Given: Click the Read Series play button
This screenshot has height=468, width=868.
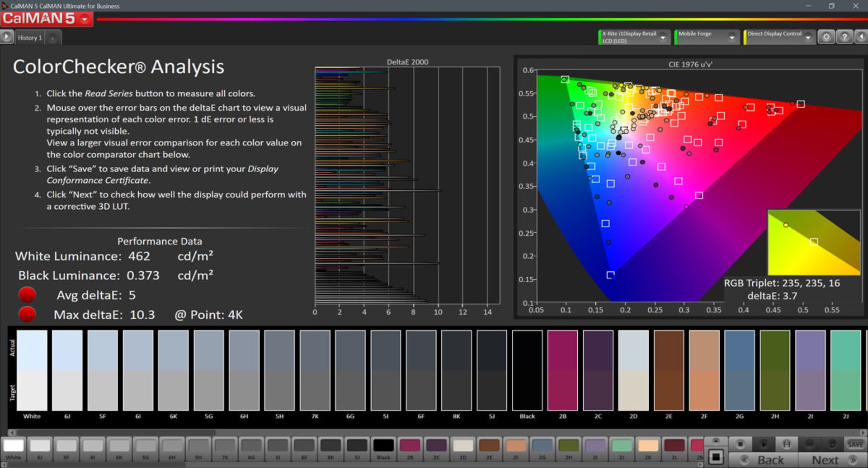Looking at the screenshot, I should [x=763, y=444].
